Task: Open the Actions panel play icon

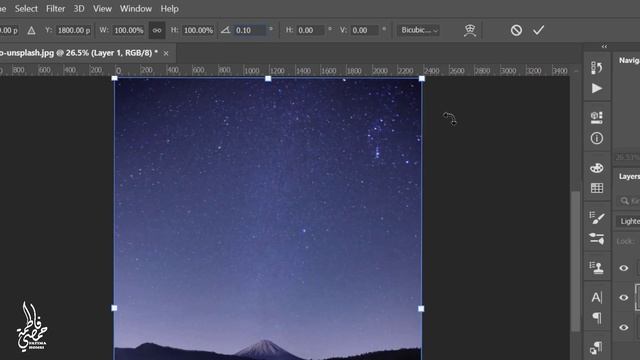Action: coord(597,88)
